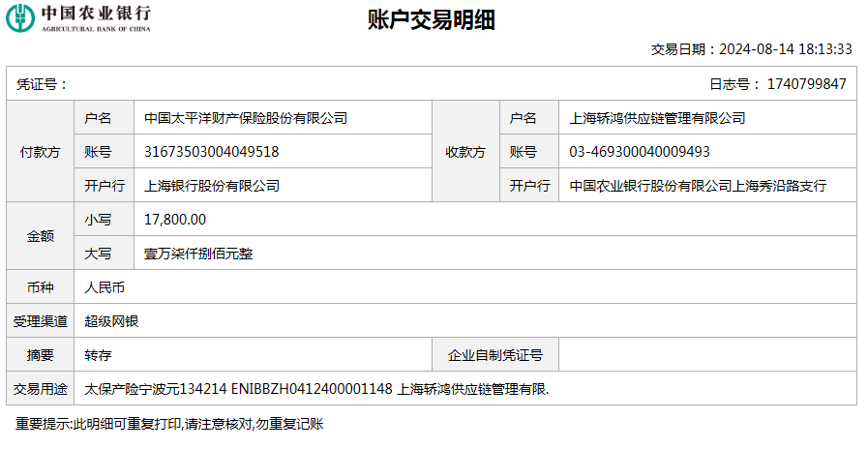868x449 pixels.
Task: Click payer account number 31673503004049518
Action: click(211, 152)
